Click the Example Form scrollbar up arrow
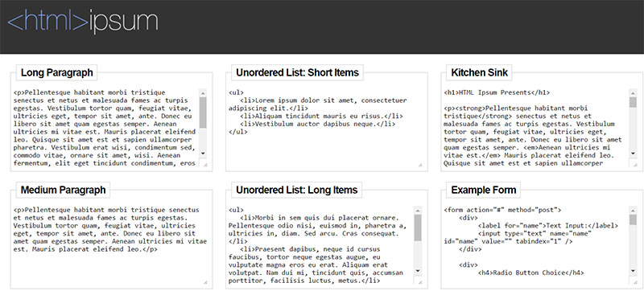 pyautogui.click(x=633, y=210)
